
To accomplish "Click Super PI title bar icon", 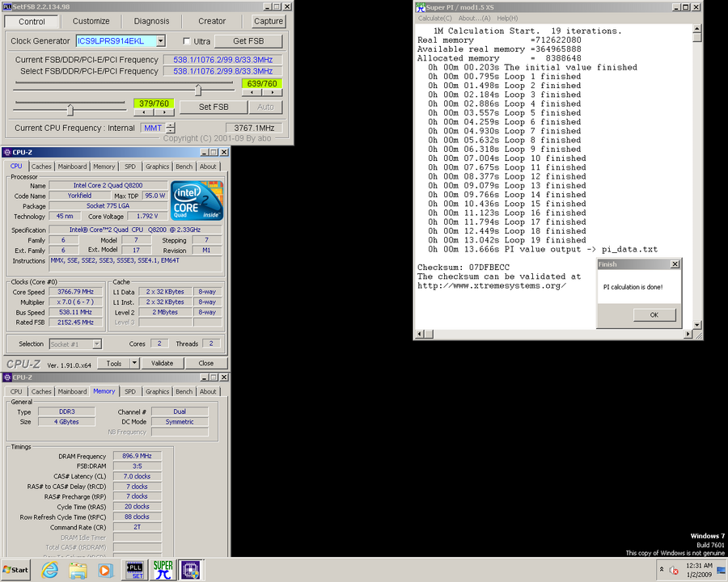I will (x=421, y=7).
